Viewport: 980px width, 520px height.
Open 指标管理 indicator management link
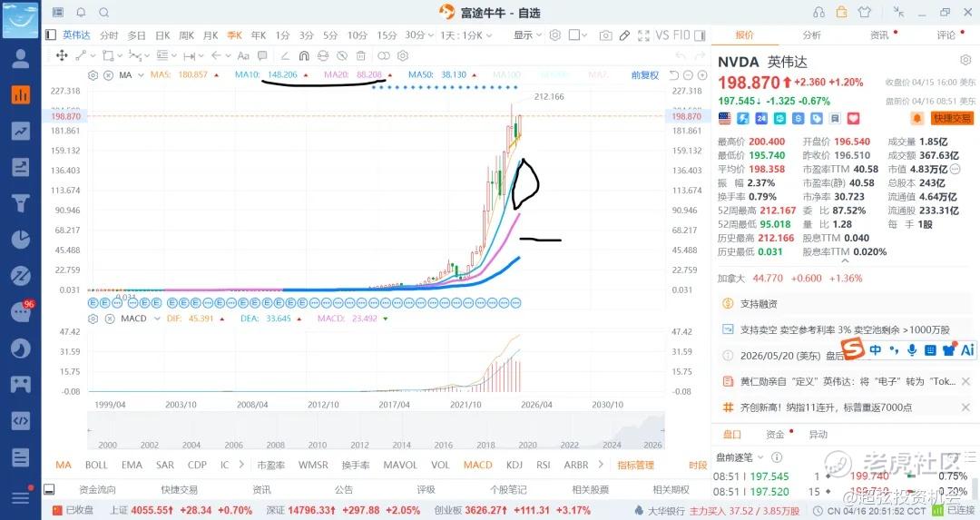pos(635,465)
